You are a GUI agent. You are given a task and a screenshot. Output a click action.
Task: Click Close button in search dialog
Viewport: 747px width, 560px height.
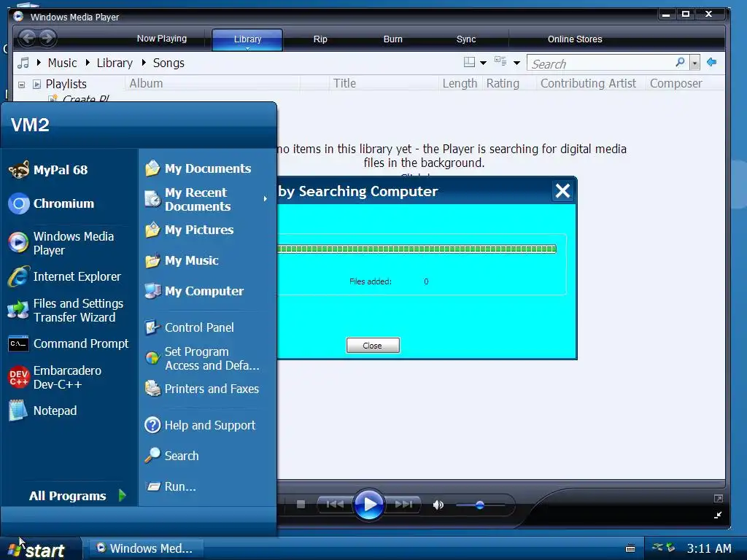click(373, 345)
